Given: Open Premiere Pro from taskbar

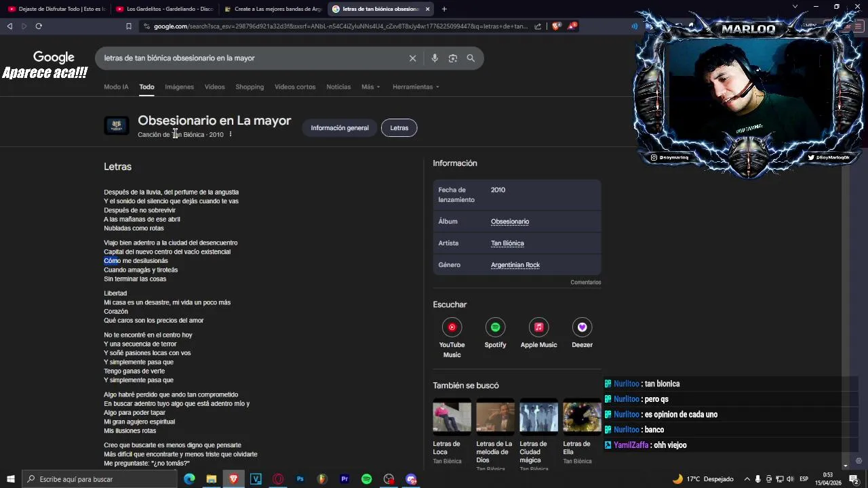Looking at the screenshot, I should (344, 479).
